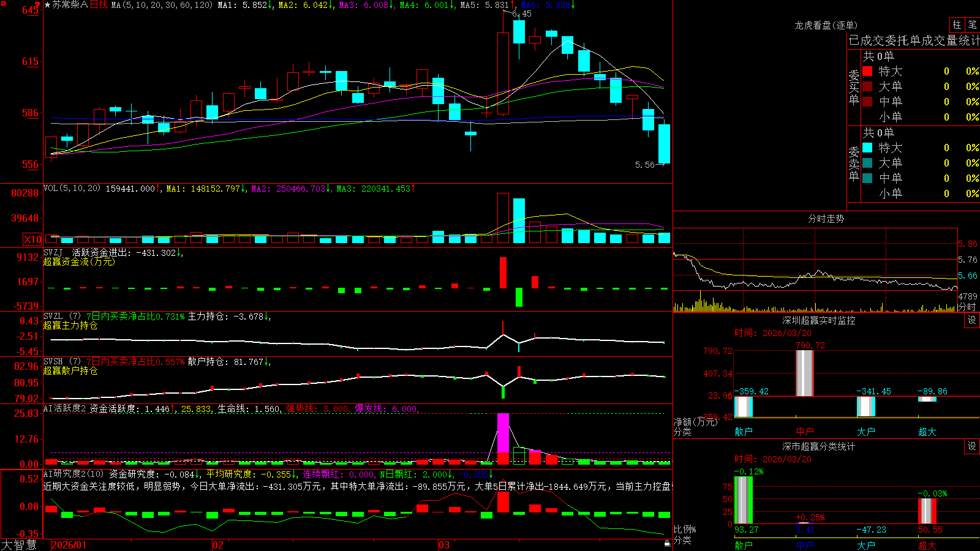Screen dimensions: 980x551
Task: Click the X10 volume scale box
Action: tap(32, 239)
